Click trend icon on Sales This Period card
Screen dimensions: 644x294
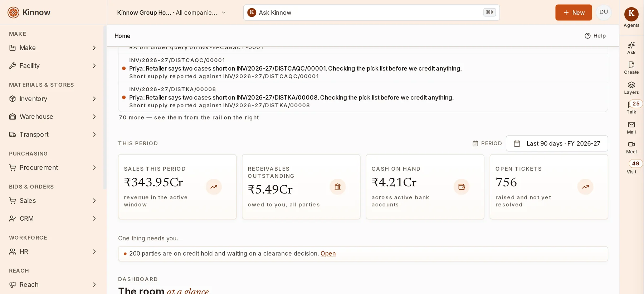(214, 187)
